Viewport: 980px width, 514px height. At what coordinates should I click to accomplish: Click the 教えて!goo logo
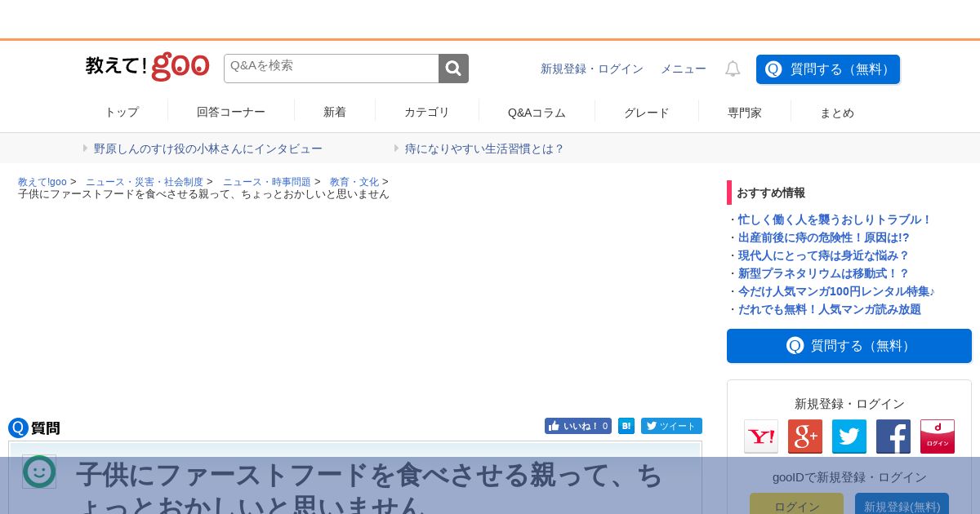tap(148, 67)
